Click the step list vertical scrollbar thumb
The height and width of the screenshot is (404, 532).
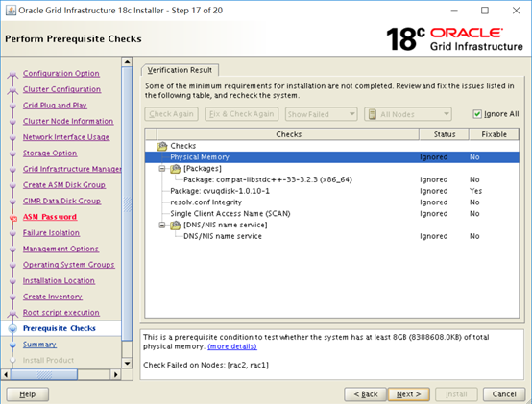click(x=127, y=203)
